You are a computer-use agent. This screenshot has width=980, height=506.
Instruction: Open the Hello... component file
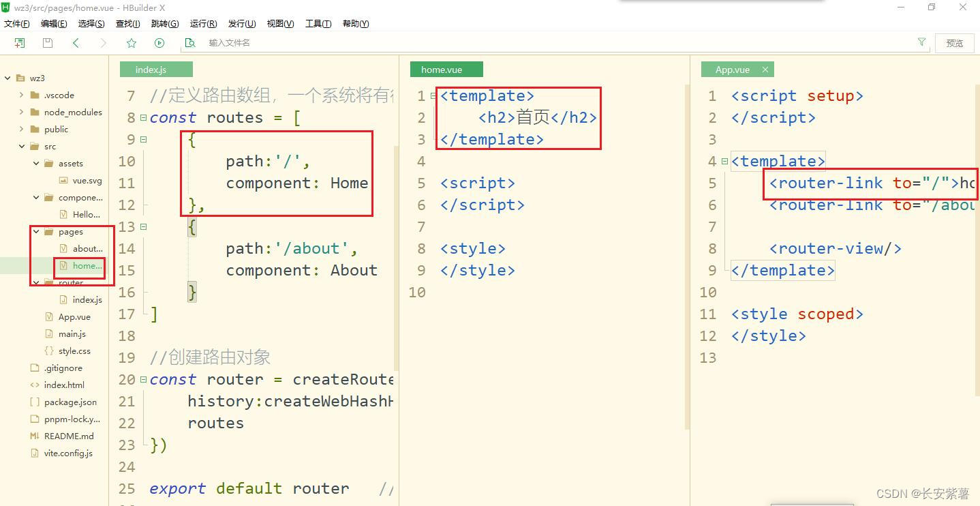click(x=80, y=215)
